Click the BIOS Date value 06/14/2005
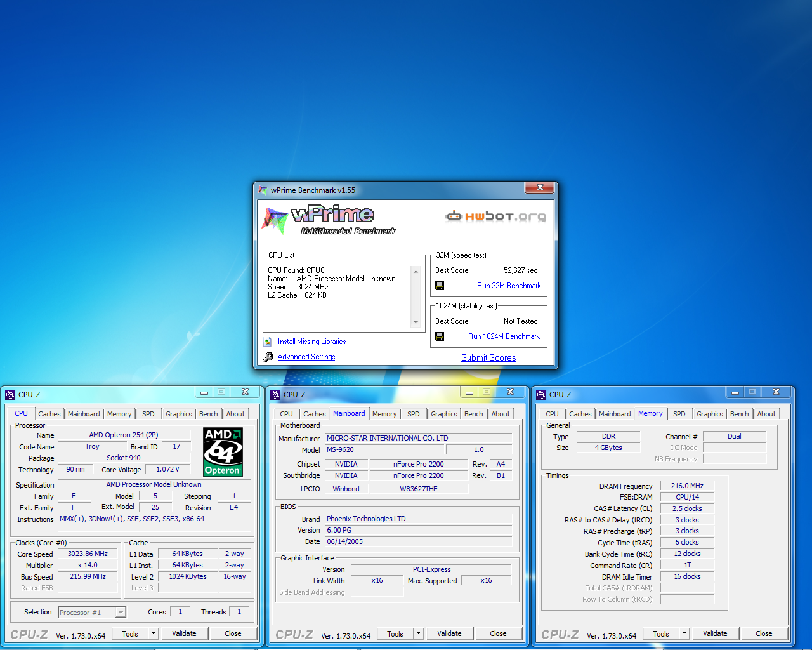Viewport: 812px width, 650px height. click(418, 541)
